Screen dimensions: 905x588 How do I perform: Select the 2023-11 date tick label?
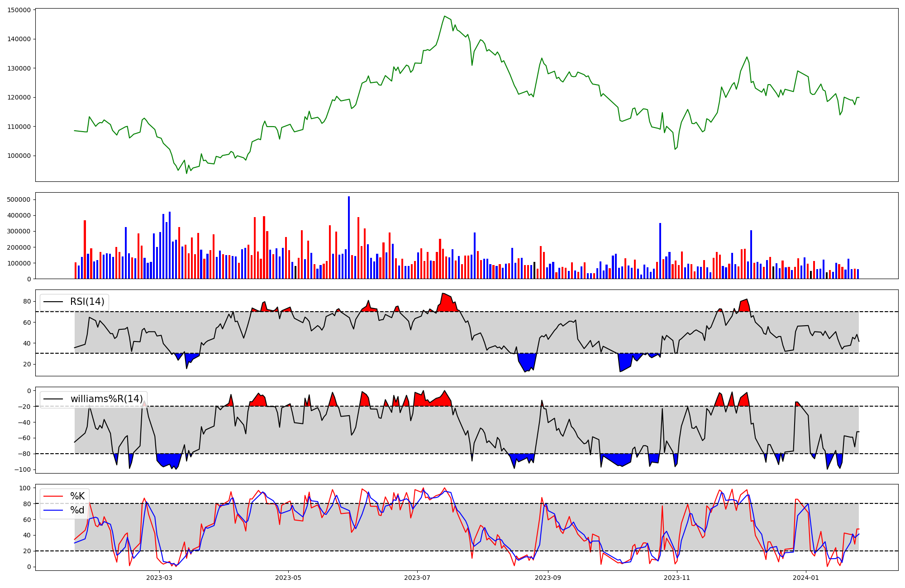tap(677, 578)
